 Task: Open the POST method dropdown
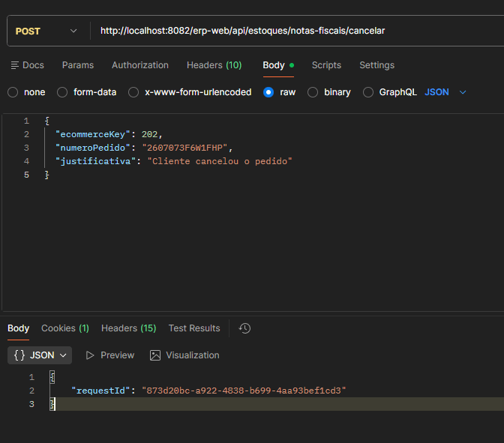coord(46,31)
